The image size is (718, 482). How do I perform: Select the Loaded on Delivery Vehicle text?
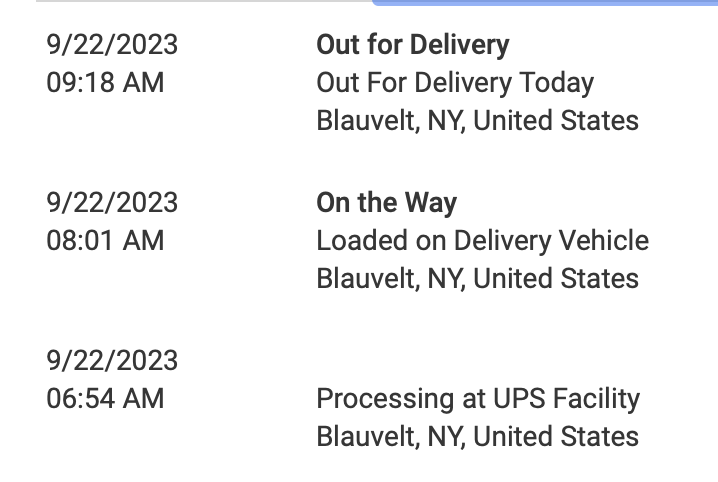tap(483, 241)
